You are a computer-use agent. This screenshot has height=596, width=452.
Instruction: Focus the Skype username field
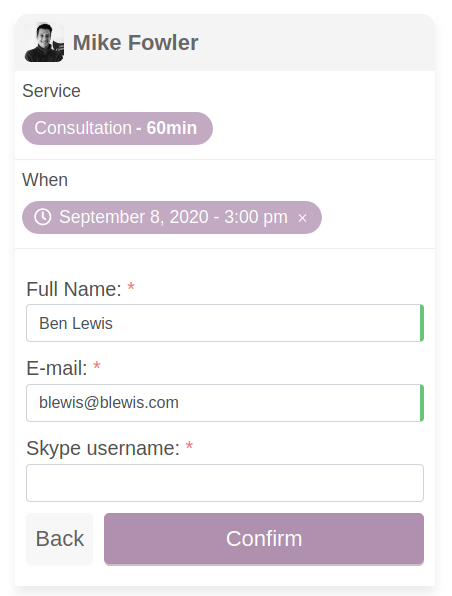pyautogui.click(x=225, y=483)
